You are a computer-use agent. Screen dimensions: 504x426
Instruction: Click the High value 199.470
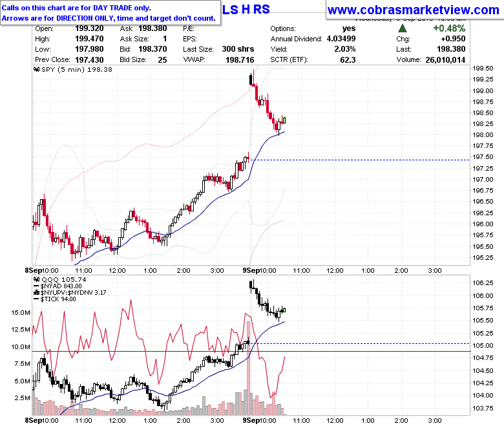point(89,39)
